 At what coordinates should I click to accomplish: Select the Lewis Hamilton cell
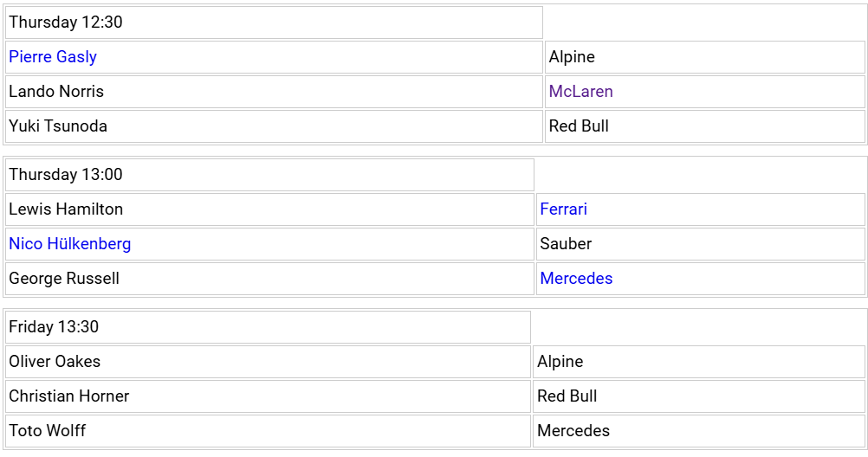269,209
